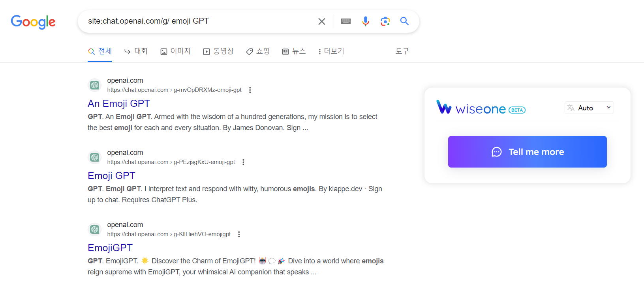Open options menu for g-PEzjsgKxU-emoji-gpt result
The width and height of the screenshot is (644, 287).
pyautogui.click(x=243, y=162)
